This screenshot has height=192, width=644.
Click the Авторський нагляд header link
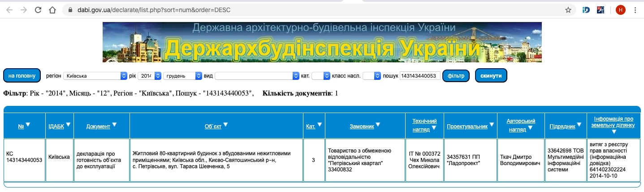[x=521, y=125]
